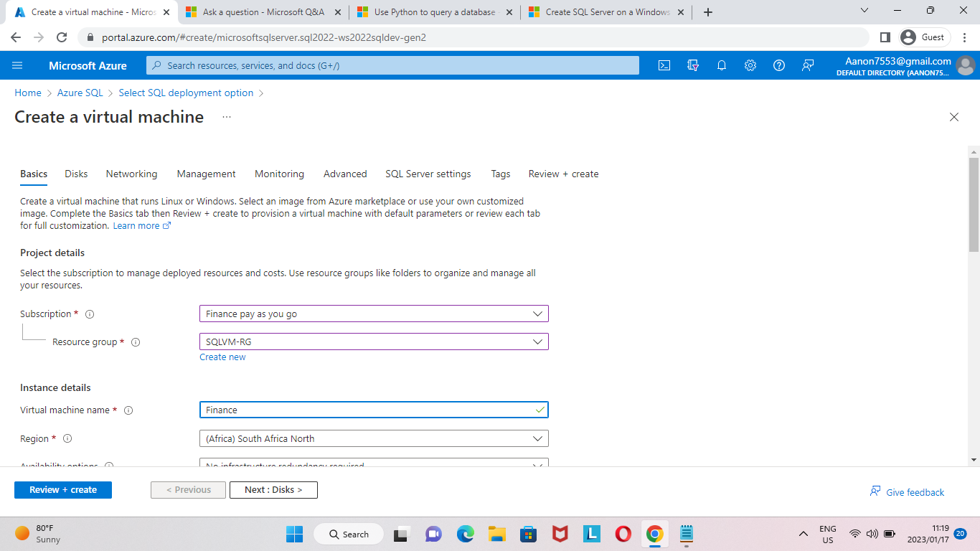Open the Chrome tab search chevron
This screenshot has width=980, height=551.
(x=864, y=11)
